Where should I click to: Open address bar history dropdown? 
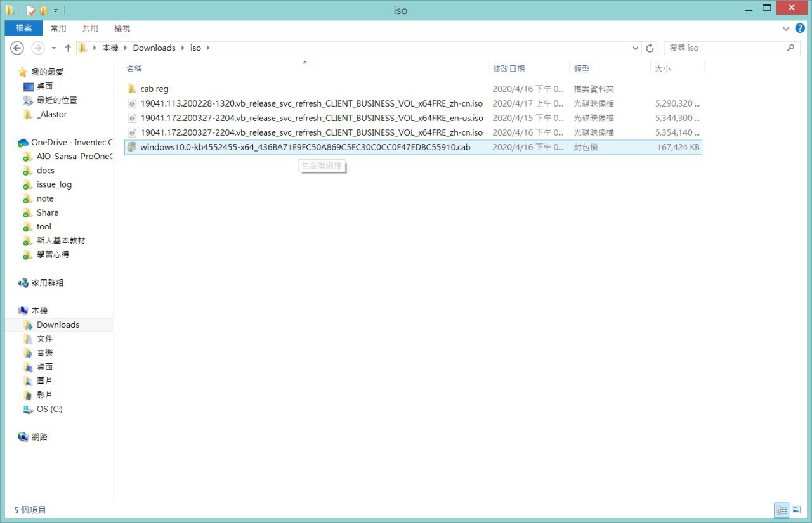(x=636, y=48)
